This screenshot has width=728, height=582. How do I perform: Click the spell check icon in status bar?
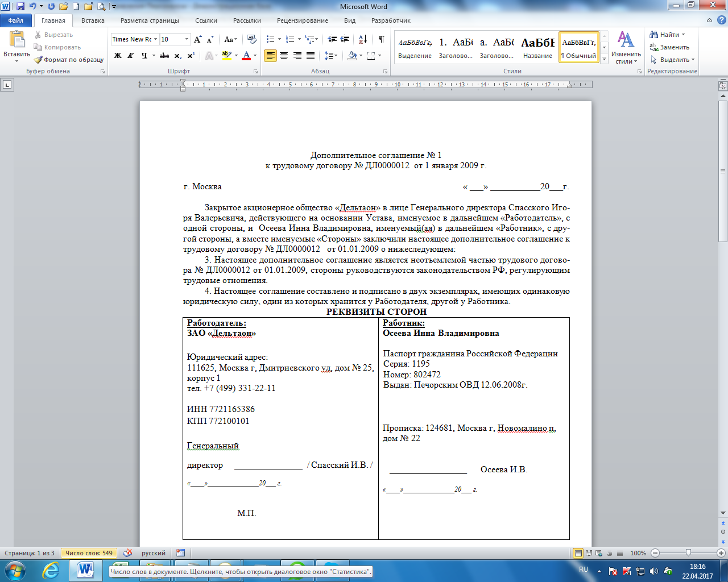128,553
